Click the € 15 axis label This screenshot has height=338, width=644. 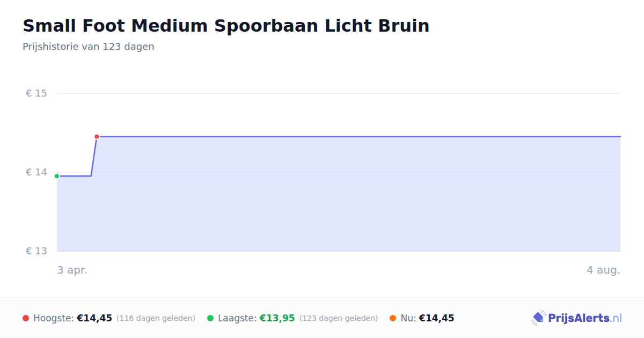pos(36,93)
